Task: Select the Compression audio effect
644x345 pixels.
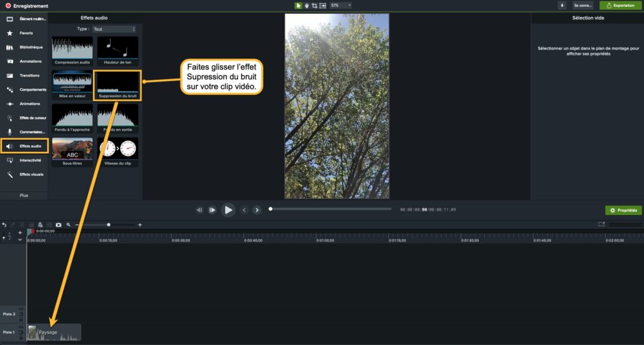Action: point(72,51)
